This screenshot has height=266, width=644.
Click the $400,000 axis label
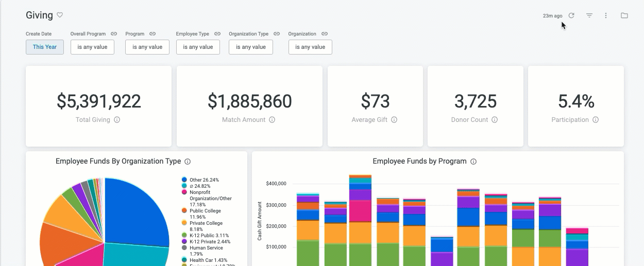(x=276, y=184)
